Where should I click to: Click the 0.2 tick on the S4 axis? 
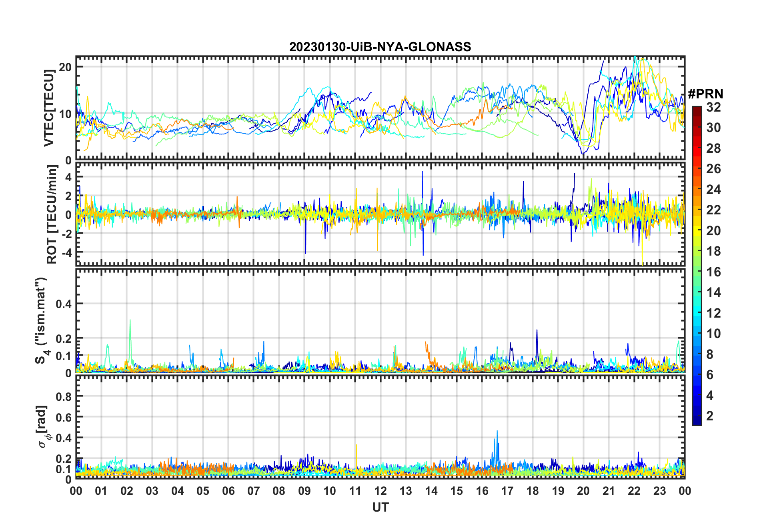point(64,338)
